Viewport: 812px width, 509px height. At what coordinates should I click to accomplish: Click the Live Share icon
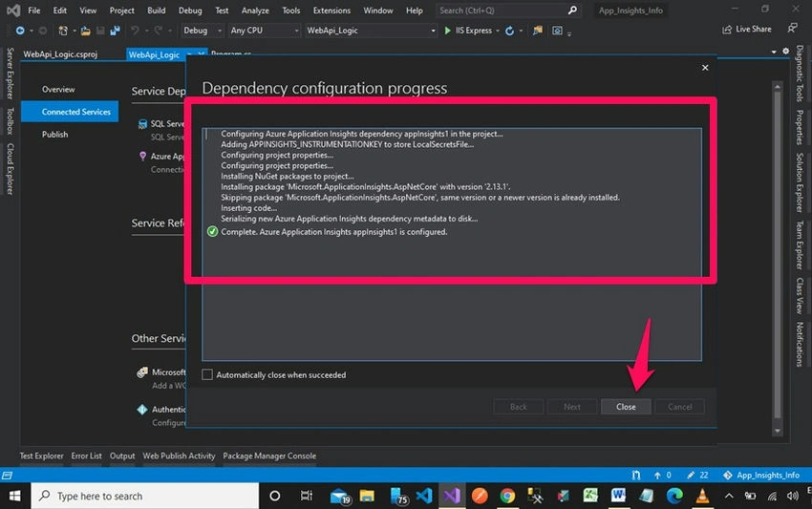click(727, 30)
